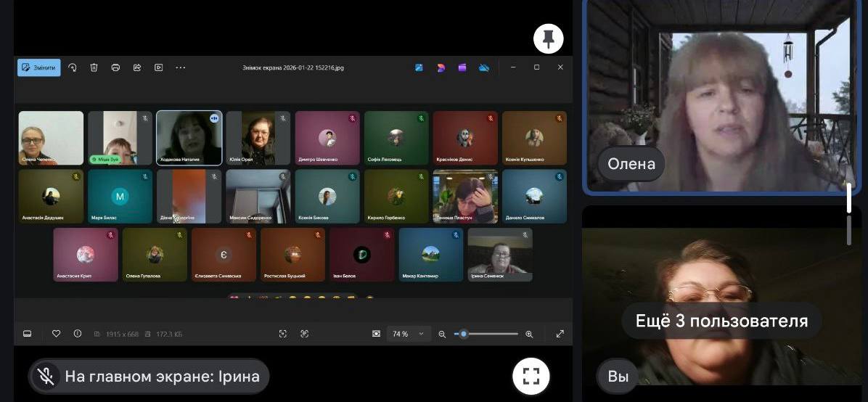This screenshot has height=402, width=868.
Task: Click the zoom out magnifier icon
Action: [442, 334]
